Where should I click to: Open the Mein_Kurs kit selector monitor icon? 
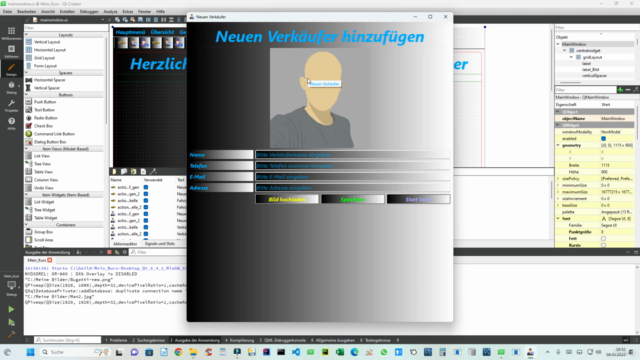[x=11, y=285]
